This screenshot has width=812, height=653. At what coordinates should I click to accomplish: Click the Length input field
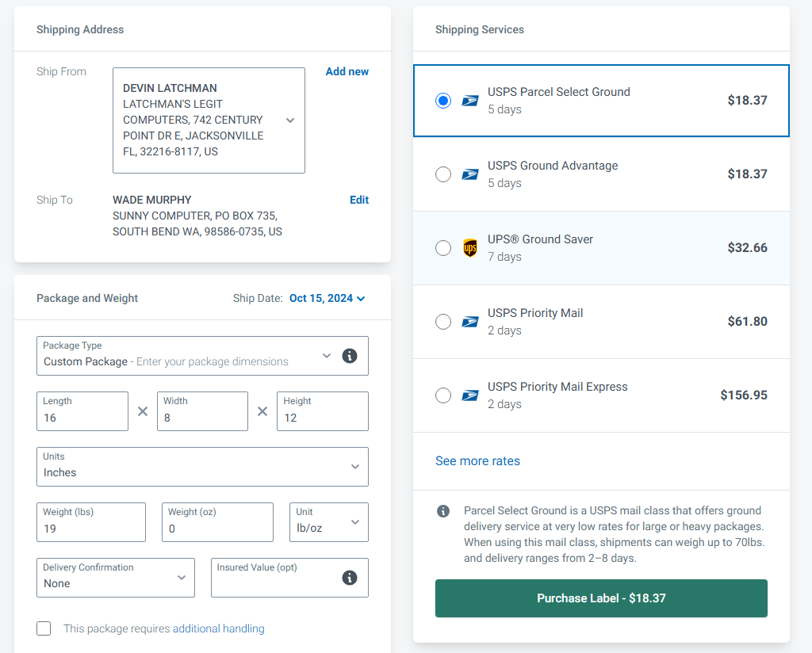pos(82,411)
